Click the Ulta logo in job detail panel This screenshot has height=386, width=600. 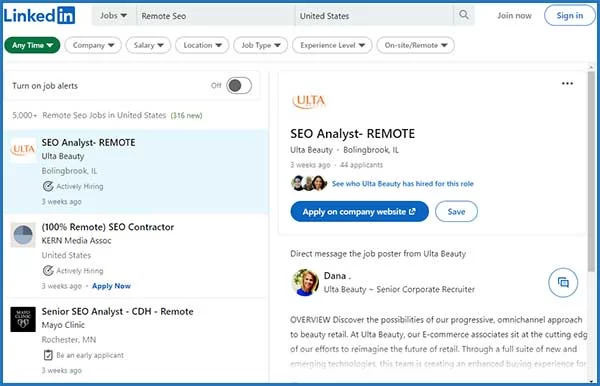(x=309, y=101)
